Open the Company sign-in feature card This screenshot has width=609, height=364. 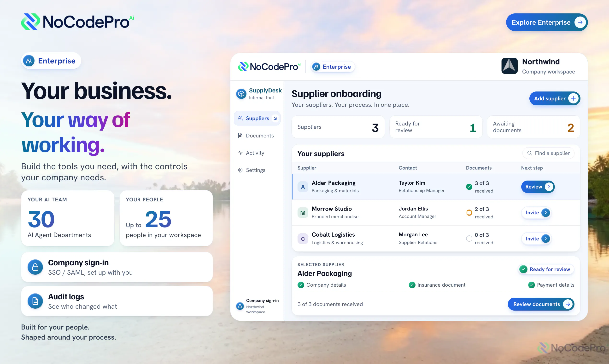coord(117,267)
